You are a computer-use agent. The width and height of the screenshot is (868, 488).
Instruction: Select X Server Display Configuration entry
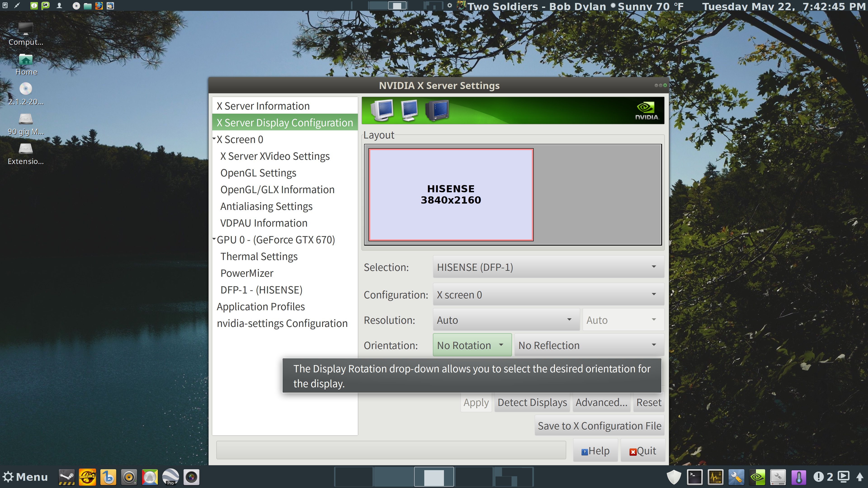285,123
